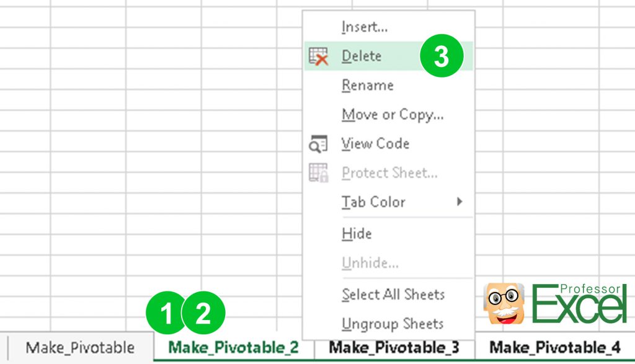Image resolution: width=635 pixels, height=364 pixels.
Task: Click the Delete sheet icon
Action: (318, 56)
